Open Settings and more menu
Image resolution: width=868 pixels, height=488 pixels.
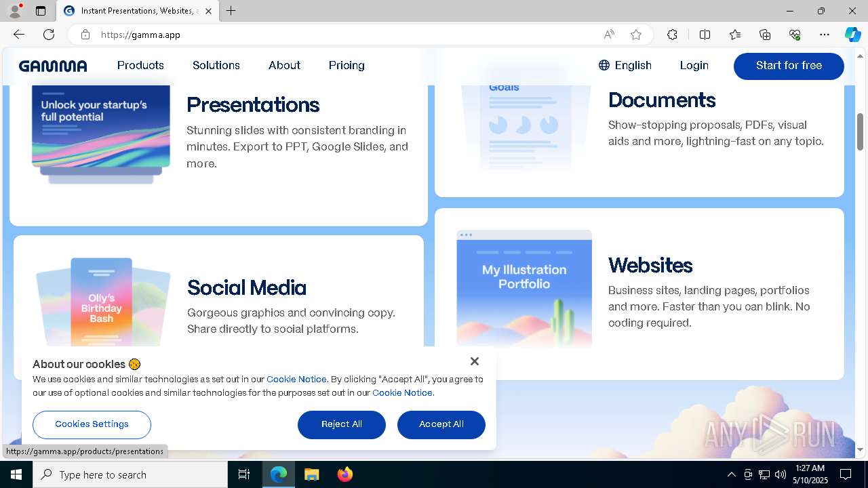coord(825,35)
